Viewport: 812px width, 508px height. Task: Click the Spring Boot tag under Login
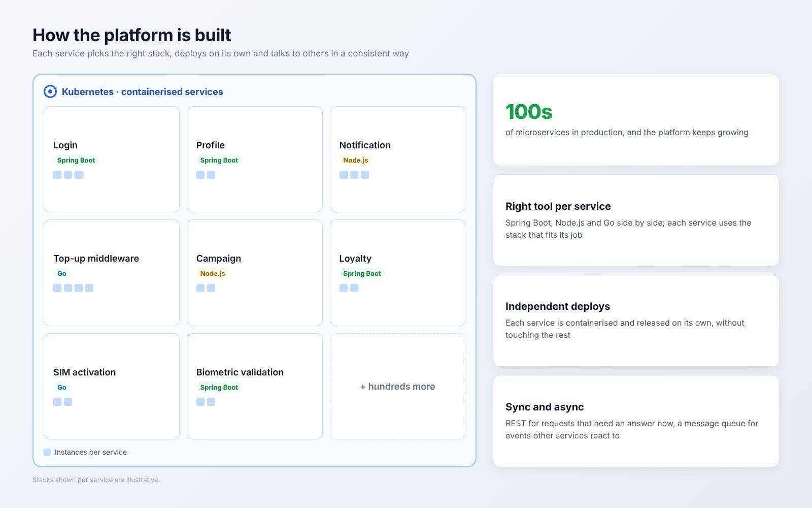[76, 160]
